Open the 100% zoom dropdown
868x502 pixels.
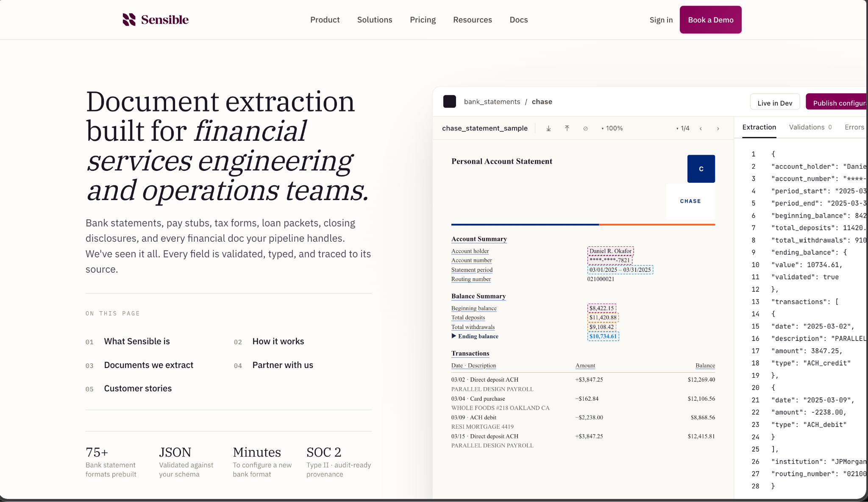(x=612, y=128)
